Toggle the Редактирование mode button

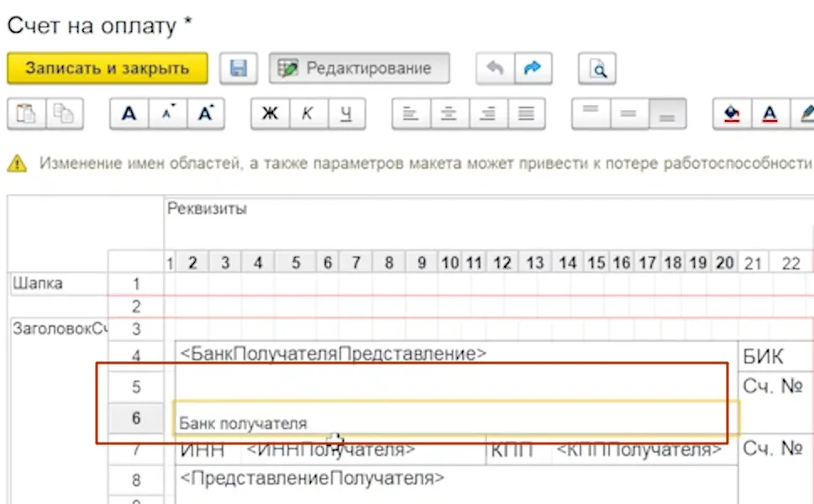pos(360,68)
